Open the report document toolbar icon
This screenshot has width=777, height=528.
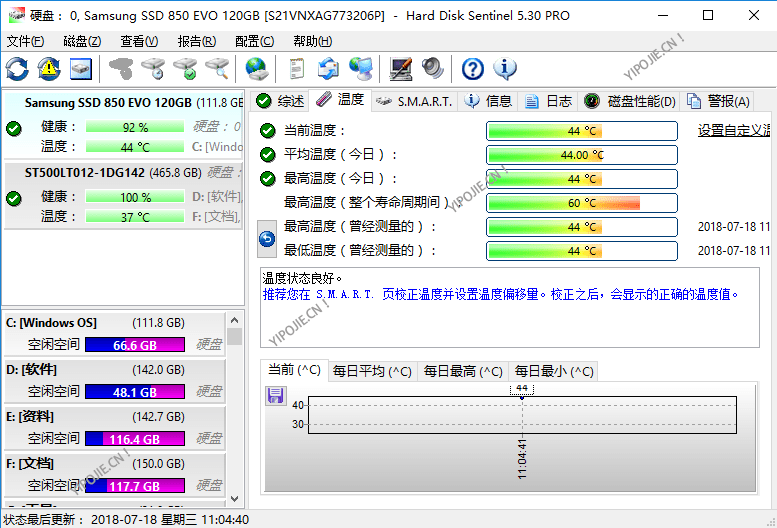pyautogui.click(x=297, y=69)
